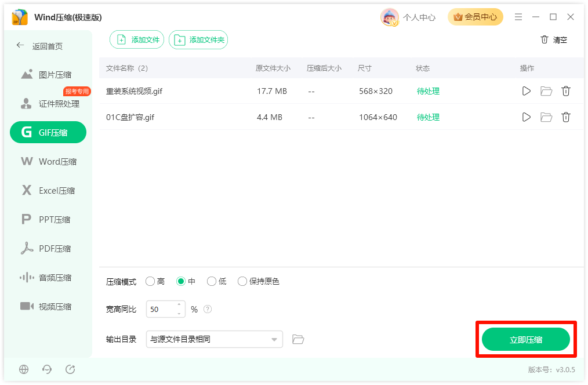Open Excel压缩 in the sidebar

point(48,190)
